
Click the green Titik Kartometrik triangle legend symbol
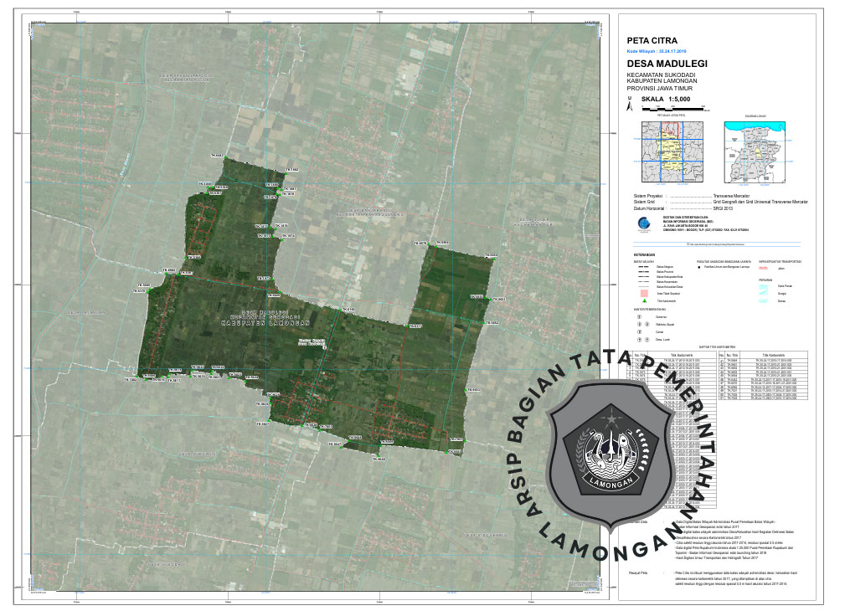(643, 300)
